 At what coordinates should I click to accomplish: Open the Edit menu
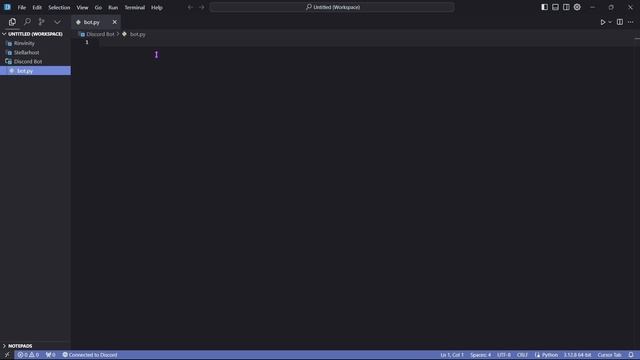[37, 7]
